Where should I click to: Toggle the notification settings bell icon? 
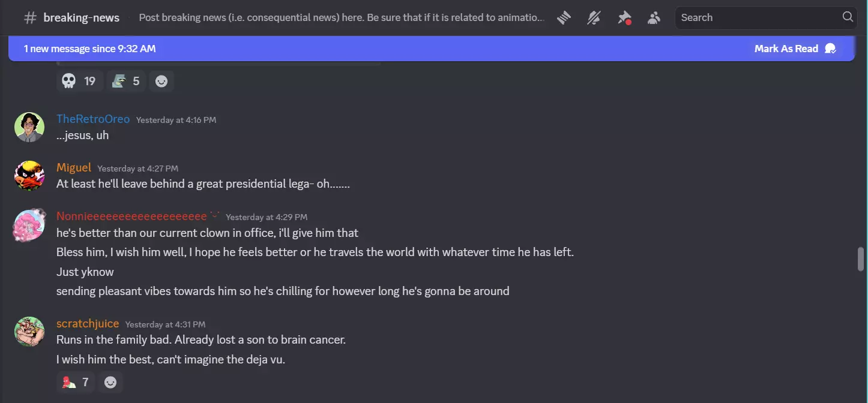tap(594, 18)
